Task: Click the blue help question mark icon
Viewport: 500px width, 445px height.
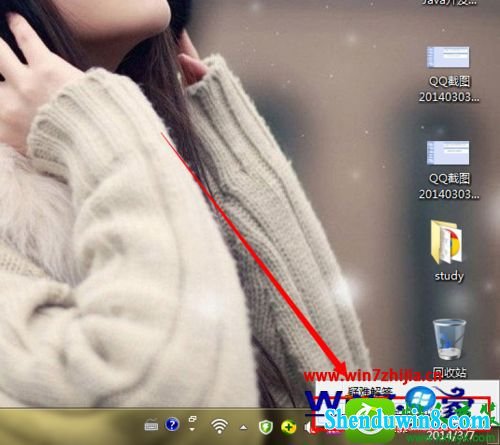Action: pyautogui.click(x=172, y=425)
